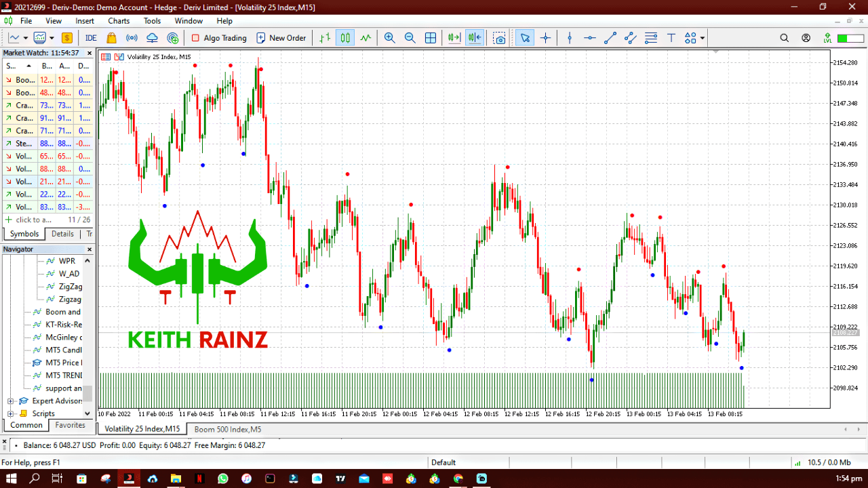Screen dimensions: 868x488
Task: Select the Fibonacci retracement tool
Action: coord(651,38)
